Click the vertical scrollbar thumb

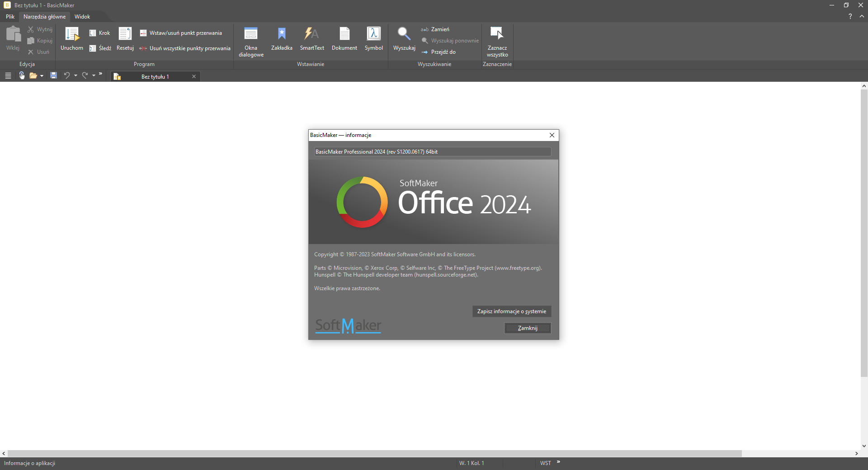[864, 233]
